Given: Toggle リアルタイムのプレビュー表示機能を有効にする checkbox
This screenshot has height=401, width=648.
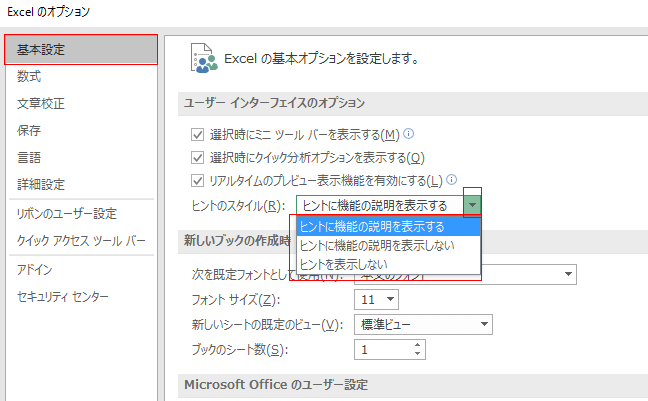Looking at the screenshot, I should (198, 181).
